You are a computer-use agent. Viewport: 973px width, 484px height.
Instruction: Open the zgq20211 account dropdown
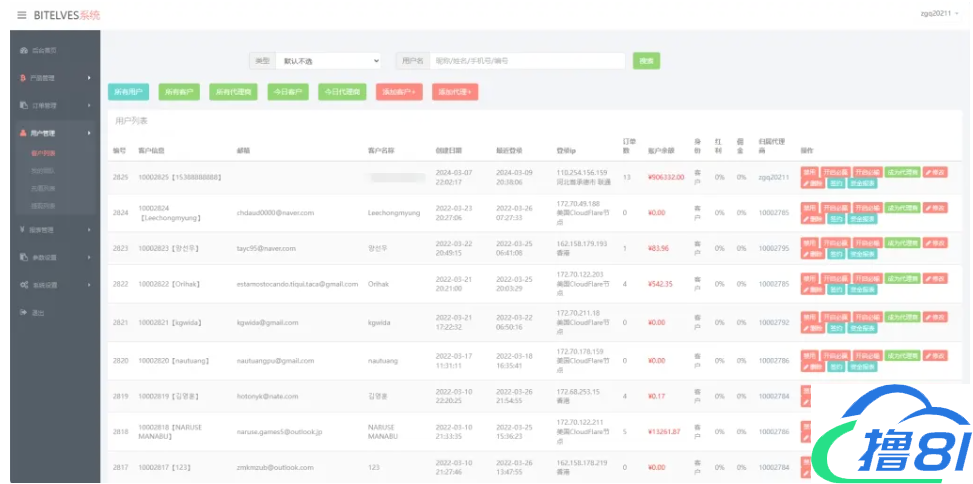click(x=940, y=13)
